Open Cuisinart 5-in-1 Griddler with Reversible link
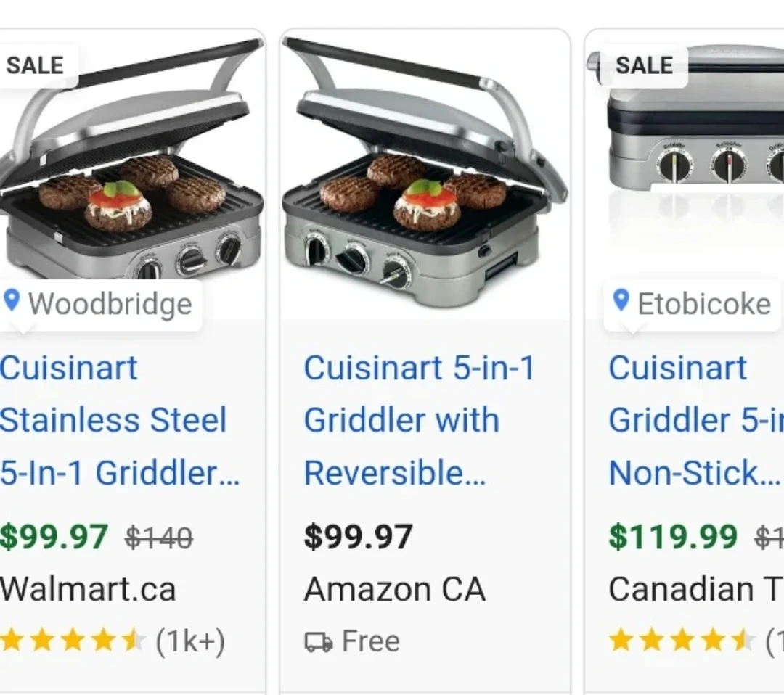Viewport: 784px width, 695px height. tap(417, 420)
